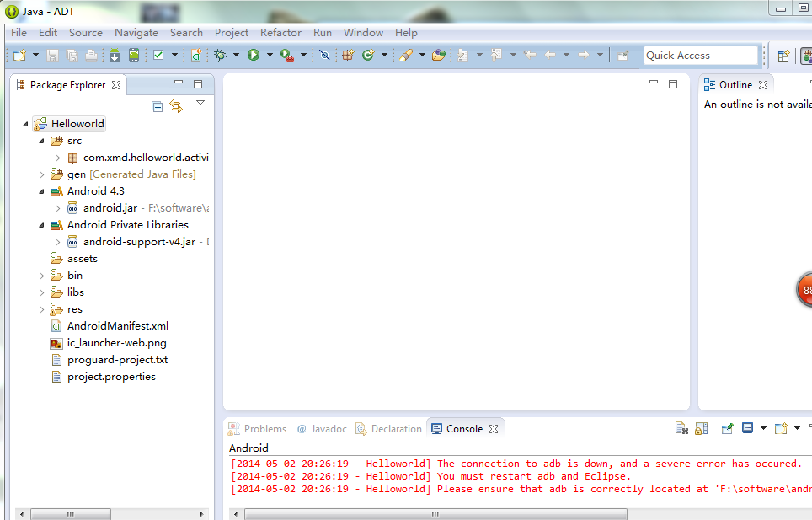
Task: Click the Save disk icon
Action: [52, 55]
